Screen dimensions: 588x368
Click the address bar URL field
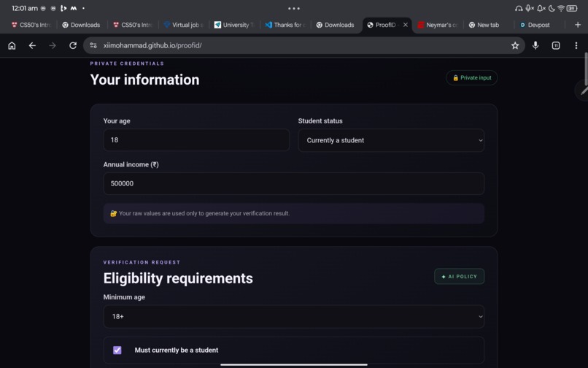point(303,45)
